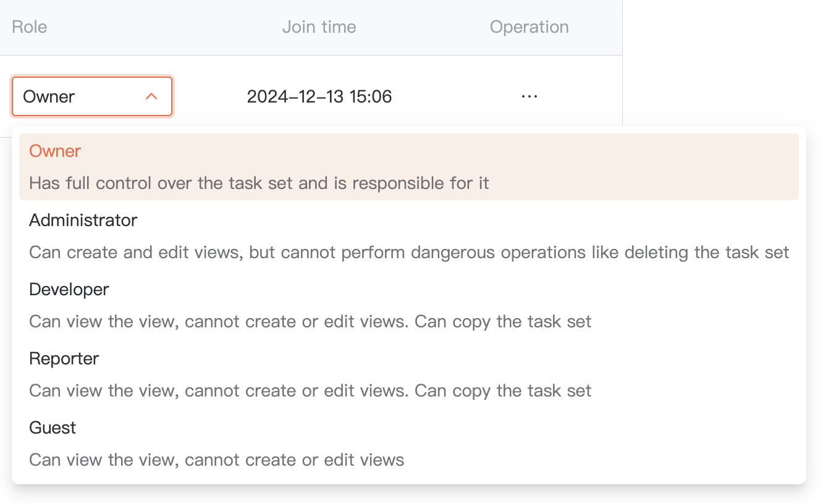Screen dimensions: 823x504
Task: Click the Owner text inside the role field
Action: 49,96
